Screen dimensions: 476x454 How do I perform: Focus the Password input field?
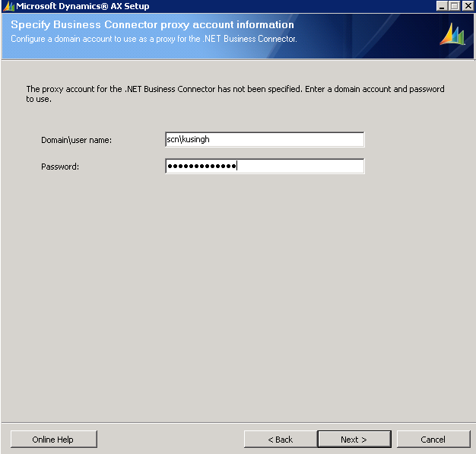(x=265, y=166)
